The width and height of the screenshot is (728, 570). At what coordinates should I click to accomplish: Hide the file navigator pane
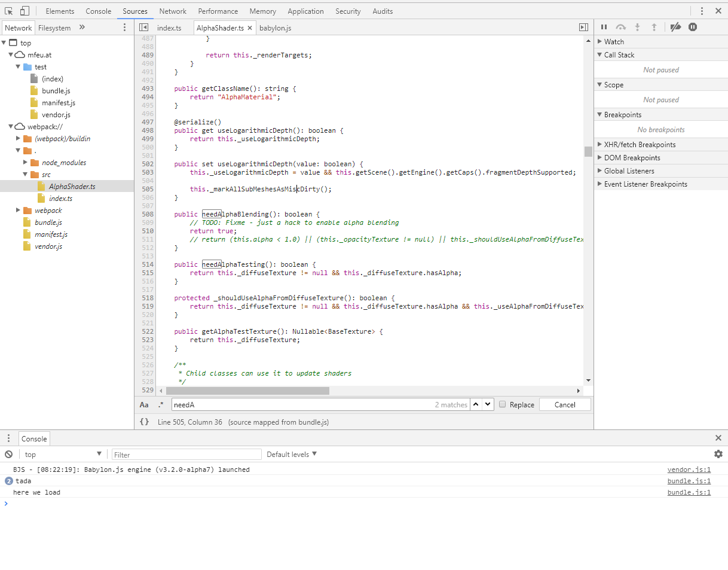coord(143,28)
